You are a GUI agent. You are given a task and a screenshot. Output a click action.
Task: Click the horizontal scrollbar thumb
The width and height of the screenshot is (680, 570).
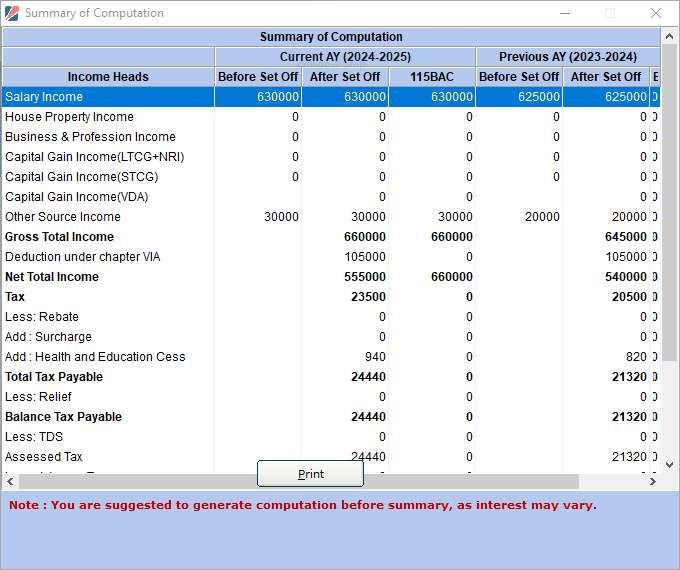299,481
